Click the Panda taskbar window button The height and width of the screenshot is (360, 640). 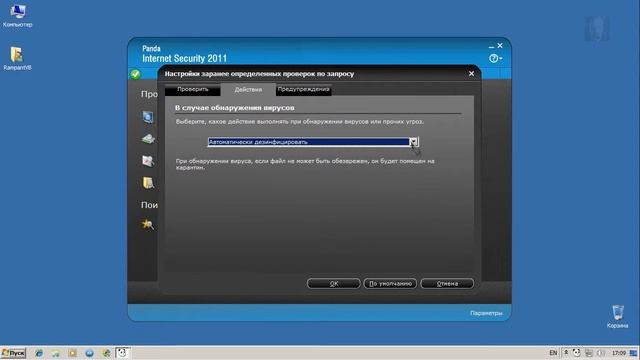point(122,353)
